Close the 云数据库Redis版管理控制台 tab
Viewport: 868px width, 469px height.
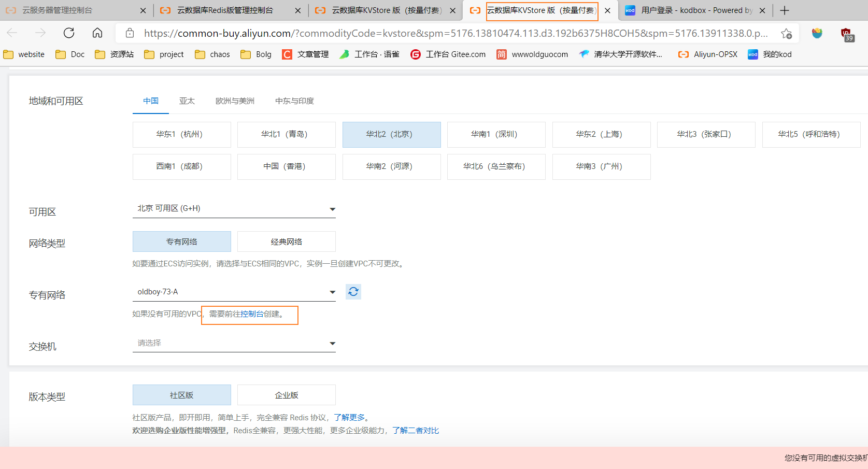[298, 10]
